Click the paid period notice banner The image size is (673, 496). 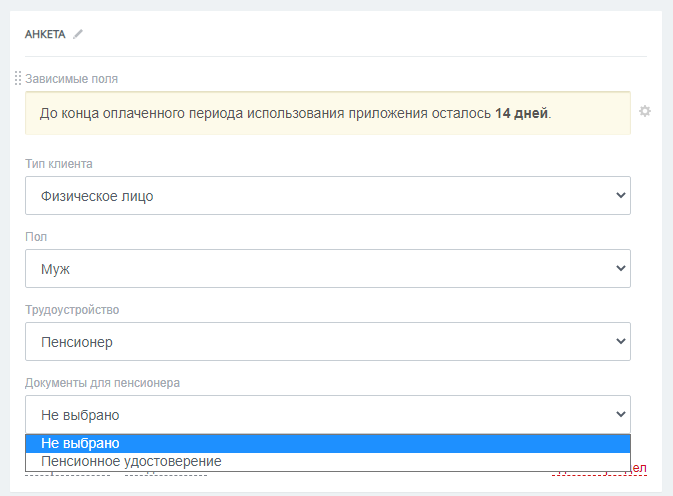[327, 113]
